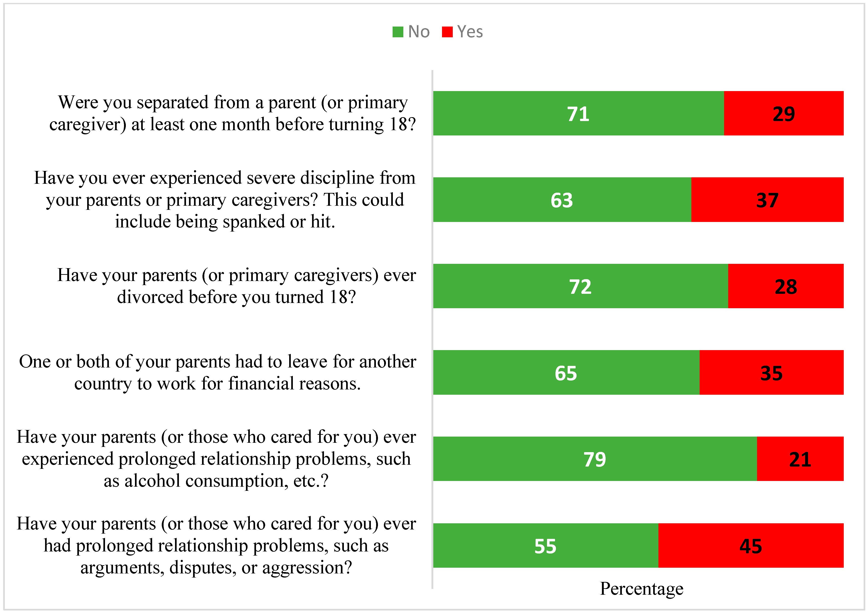The image size is (868, 613).
Task: Click the red Yes legend swatch
Action: (x=447, y=32)
